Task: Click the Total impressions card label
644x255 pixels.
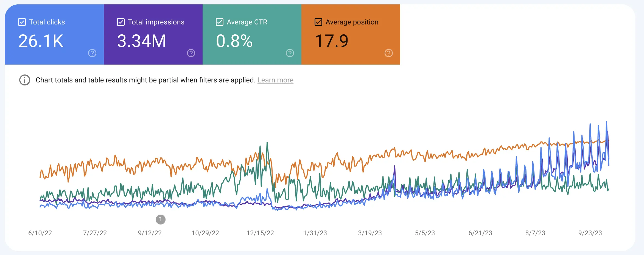Action: click(156, 22)
